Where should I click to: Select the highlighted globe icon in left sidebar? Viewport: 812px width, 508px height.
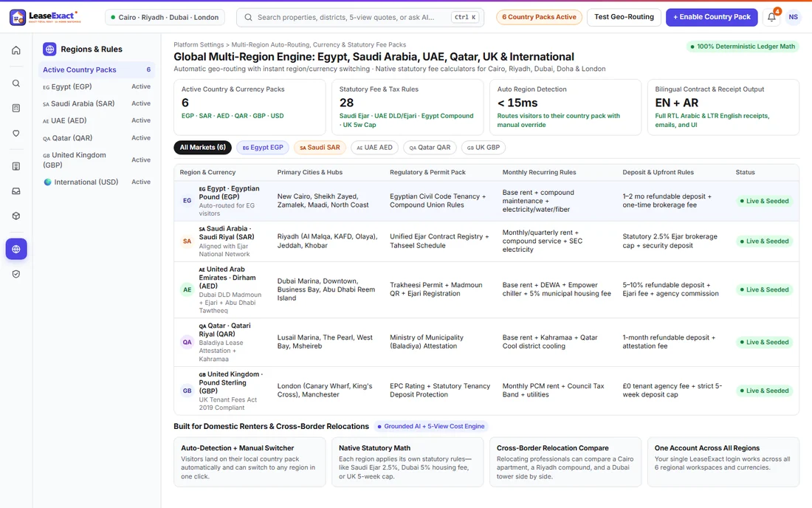16,249
